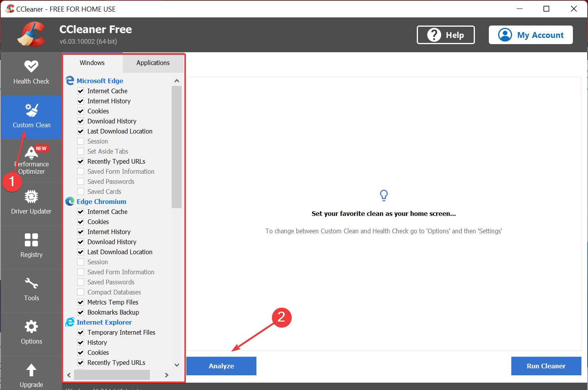Toggle Recently Typed URLs under Microsoft Edge
This screenshot has width=588, height=390.
tap(81, 161)
